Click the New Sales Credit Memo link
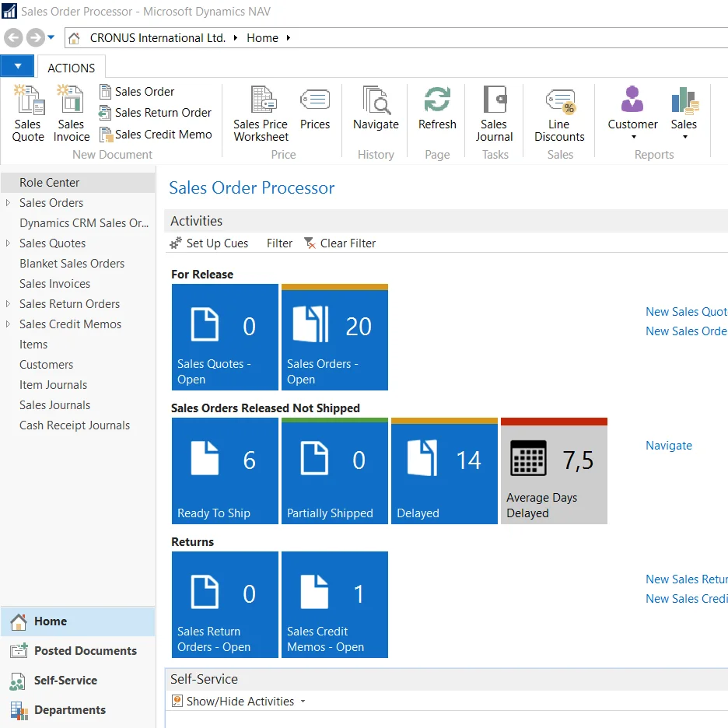 pos(687,598)
